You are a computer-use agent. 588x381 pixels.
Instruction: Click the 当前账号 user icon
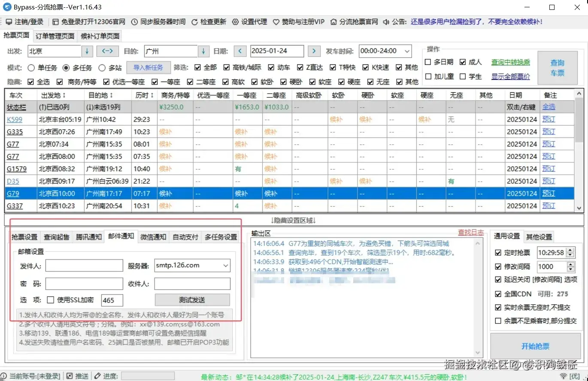(4, 376)
